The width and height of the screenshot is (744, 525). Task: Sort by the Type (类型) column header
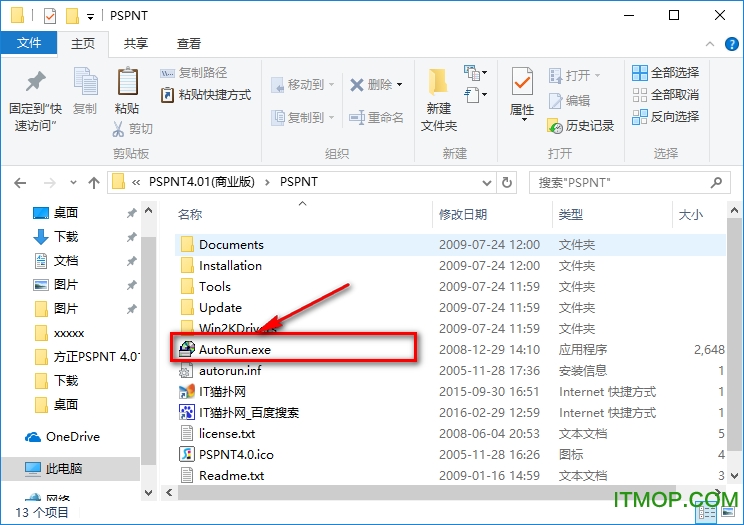(x=571, y=215)
